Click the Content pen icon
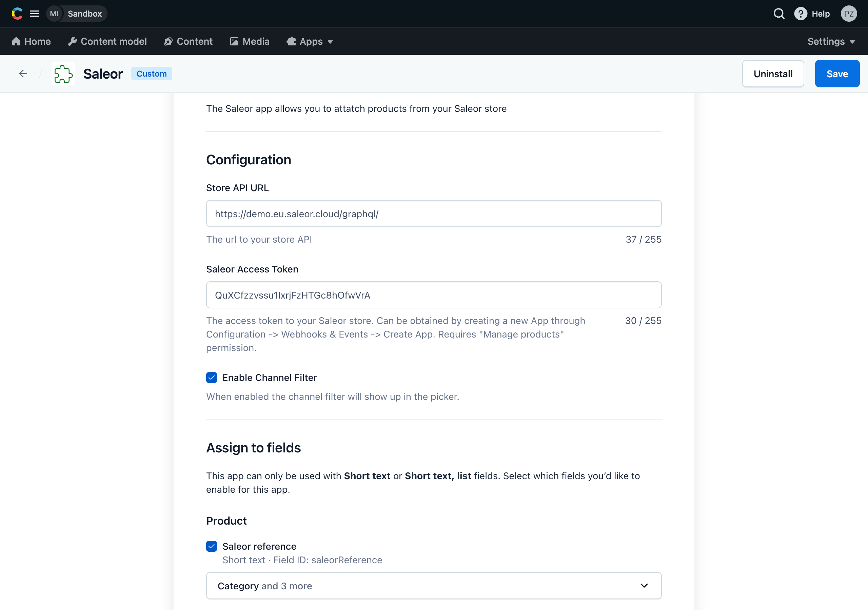This screenshot has height=610, width=868. pyautogui.click(x=168, y=41)
